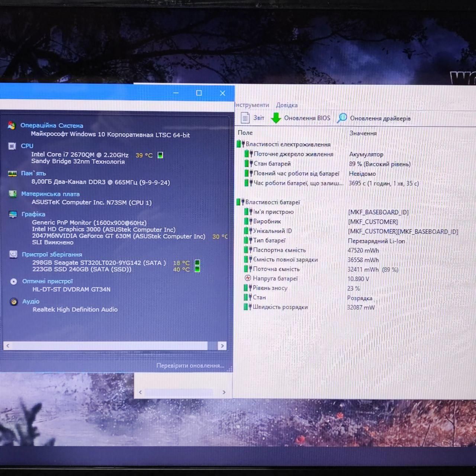Open Оновлення драйверів driver update
This screenshot has width=476, height=476.
pyautogui.click(x=374, y=118)
